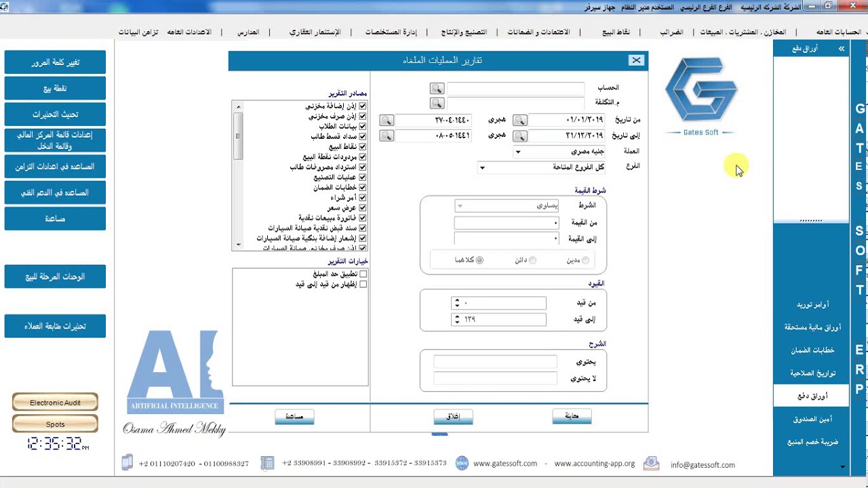The image size is (868, 488).
Task: Open خطابات الضمان in right sidebar
Action: [812, 350]
